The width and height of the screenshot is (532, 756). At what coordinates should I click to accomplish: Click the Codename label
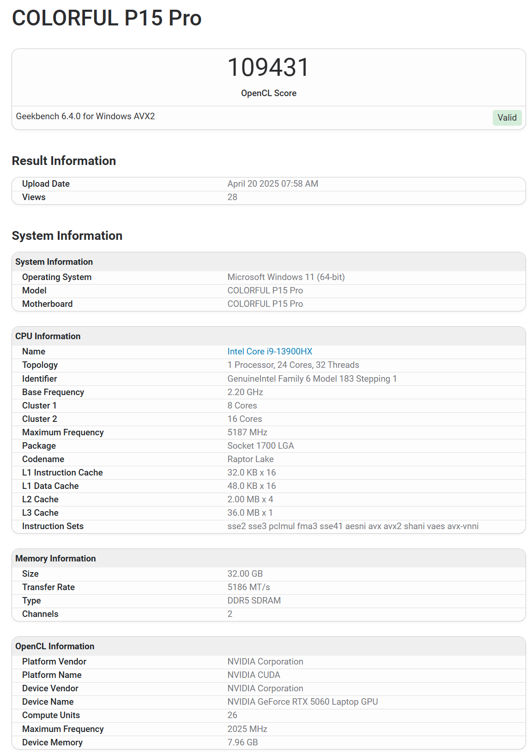point(43,459)
